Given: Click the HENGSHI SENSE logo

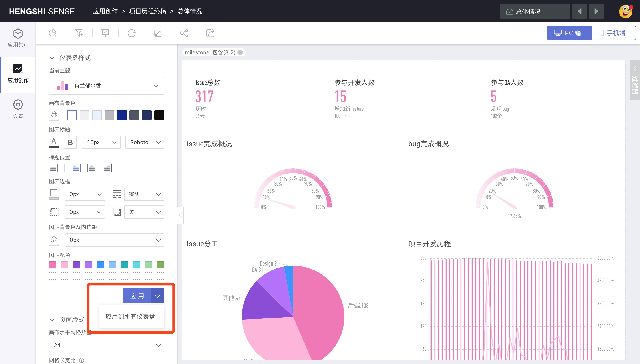Looking at the screenshot, I should [42, 11].
